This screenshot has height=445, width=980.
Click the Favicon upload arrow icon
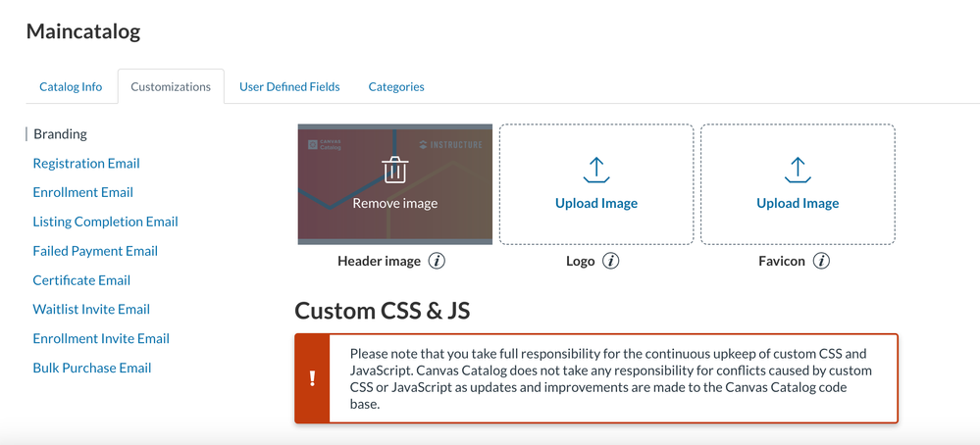798,170
